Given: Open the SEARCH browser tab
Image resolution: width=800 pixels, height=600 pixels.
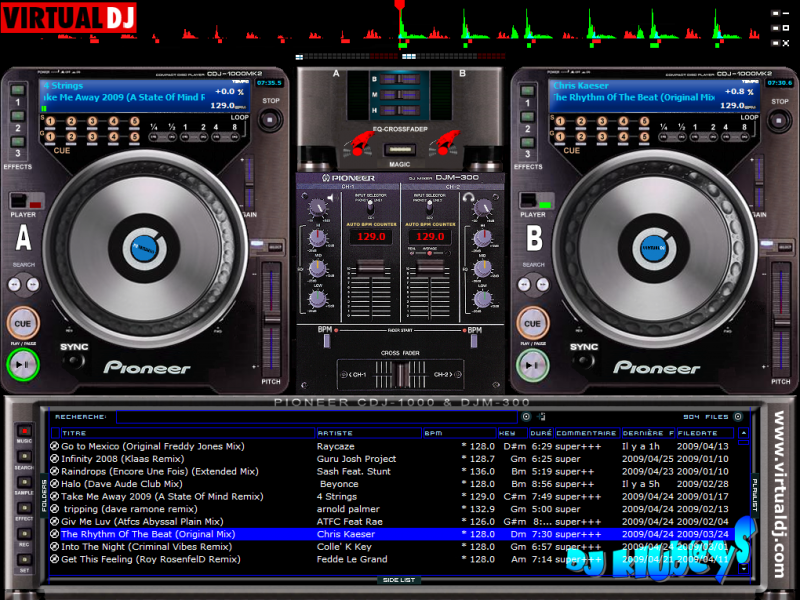Looking at the screenshot, I should click(x=24, y=456).
